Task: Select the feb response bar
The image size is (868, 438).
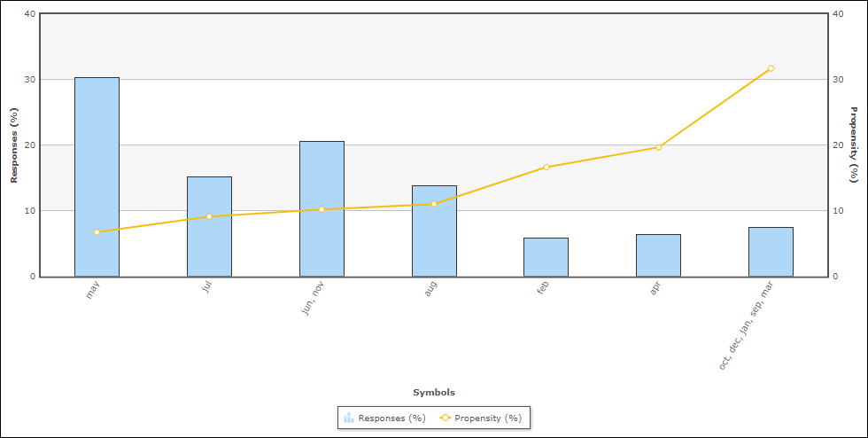Action: pos(546,257)
